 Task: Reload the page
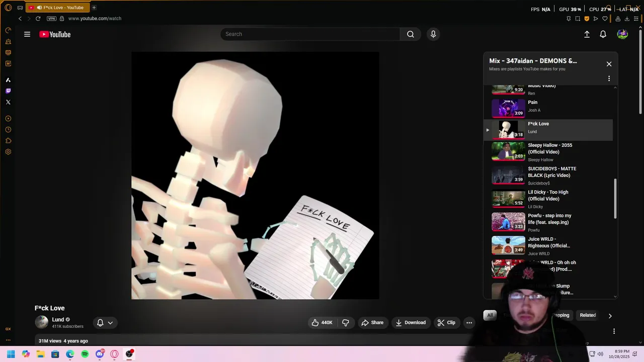point(38,19)
